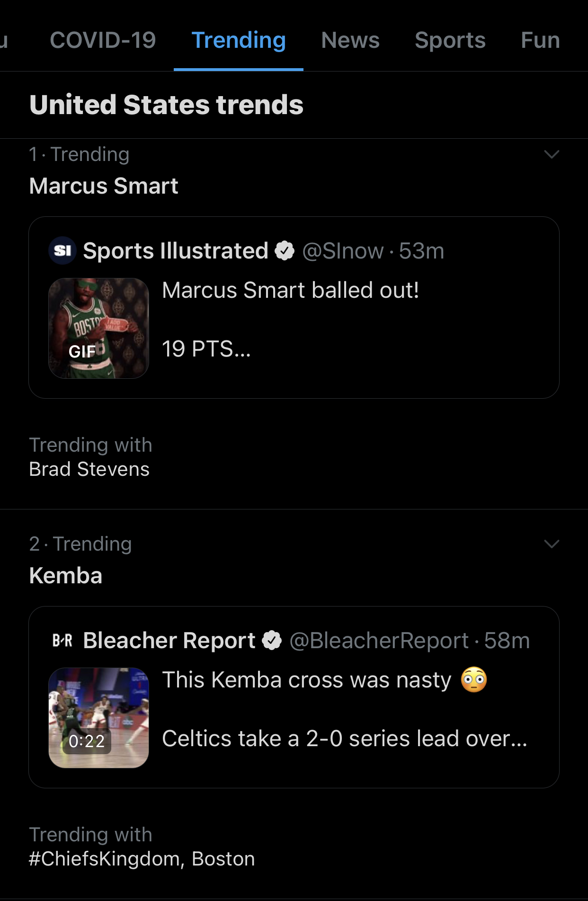Open tweet text 'Celtics take a 2-0 series lead'
The height and width of the screenshot is (901, 588).
pyautogui.click(x=345, y=739)
